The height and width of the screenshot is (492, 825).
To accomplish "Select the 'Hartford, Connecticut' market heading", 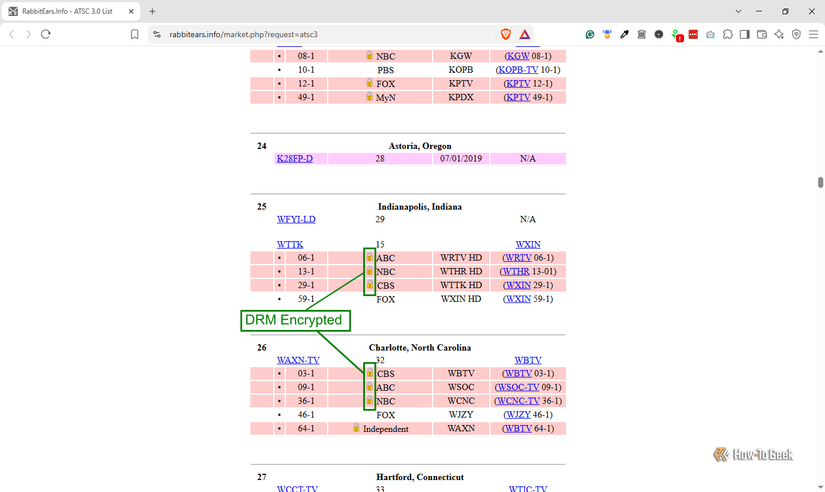I will click(x=420, y=477).
